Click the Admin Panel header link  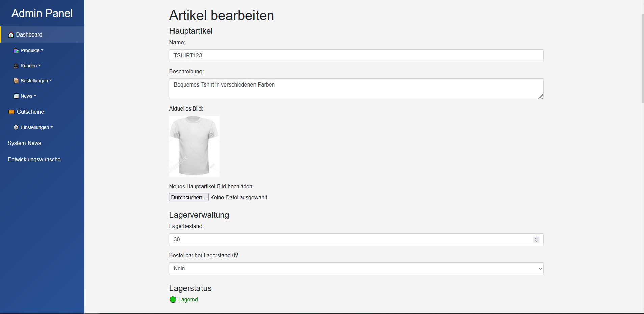(x=42, y=13)
